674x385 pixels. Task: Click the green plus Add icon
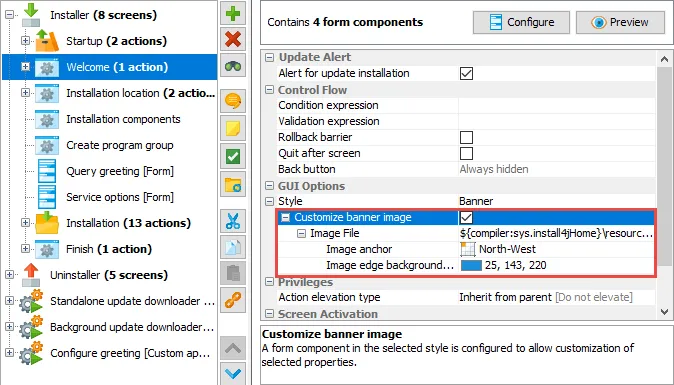click(x=233, y=13)
